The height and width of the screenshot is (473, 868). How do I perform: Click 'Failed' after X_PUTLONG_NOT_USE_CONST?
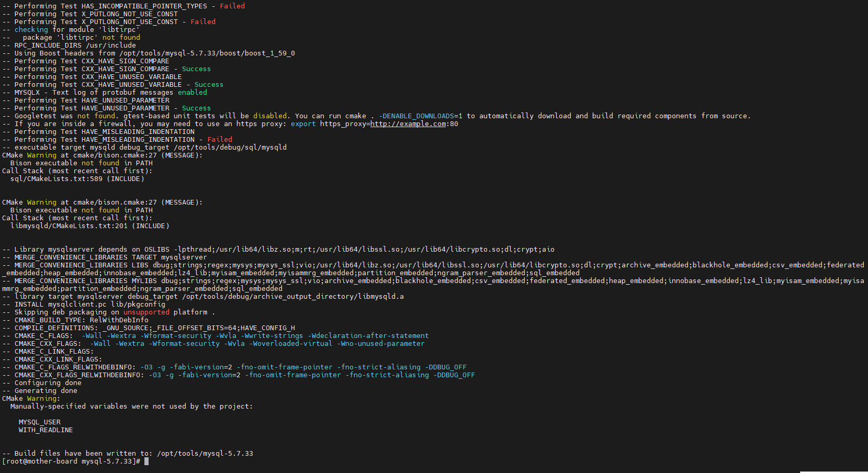click(203, 22)
